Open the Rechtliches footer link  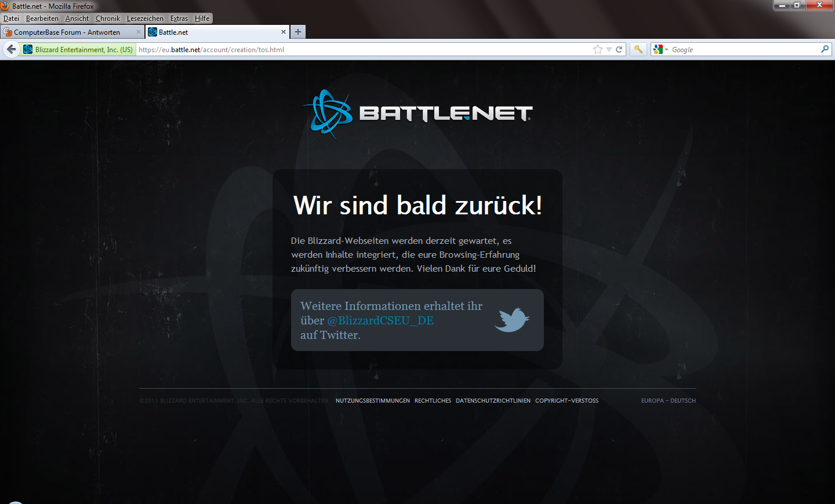click(433, 400)
